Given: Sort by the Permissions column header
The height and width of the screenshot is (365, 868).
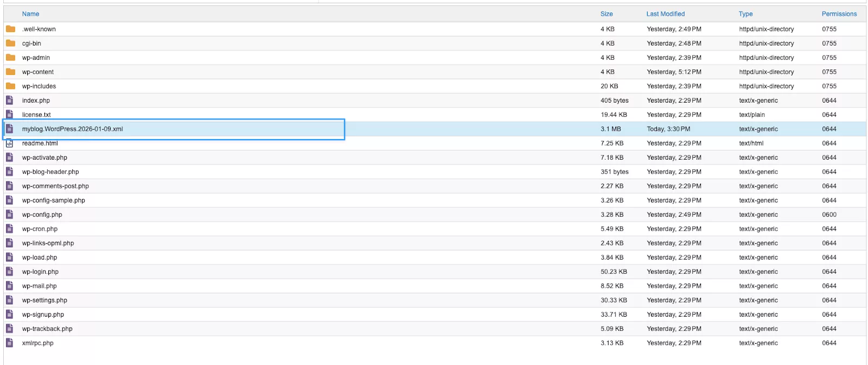Looking at the screenshot, I should 839,14.
